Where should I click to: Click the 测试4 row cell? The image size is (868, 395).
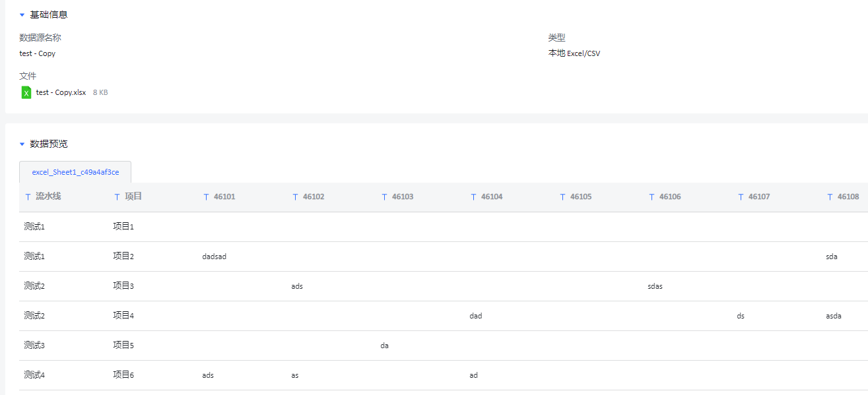pyautogui.click(x=34, y=375)
